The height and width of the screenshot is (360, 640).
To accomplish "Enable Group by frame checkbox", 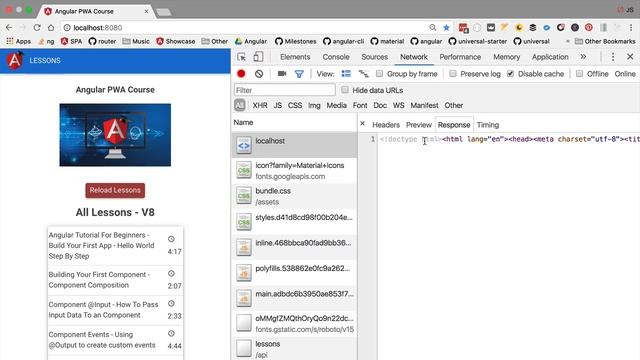I will pos(380,73).
